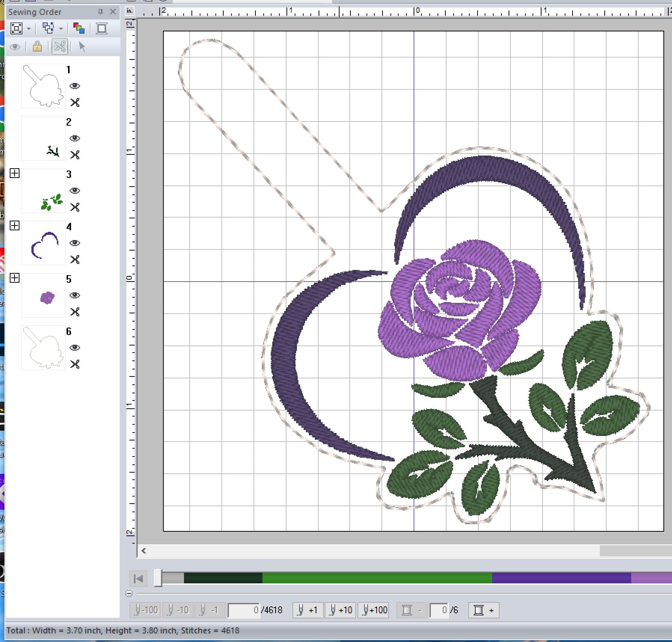Expand the green leaves group item 3
Screen dimensions: 672x642
pyautogui.click(x=15, y=173)
